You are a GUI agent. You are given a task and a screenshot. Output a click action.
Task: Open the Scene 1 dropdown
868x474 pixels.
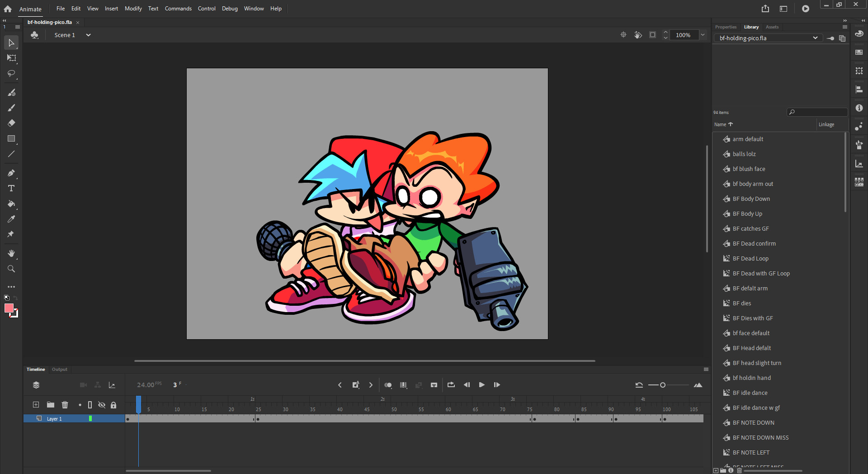coord(88,35)
